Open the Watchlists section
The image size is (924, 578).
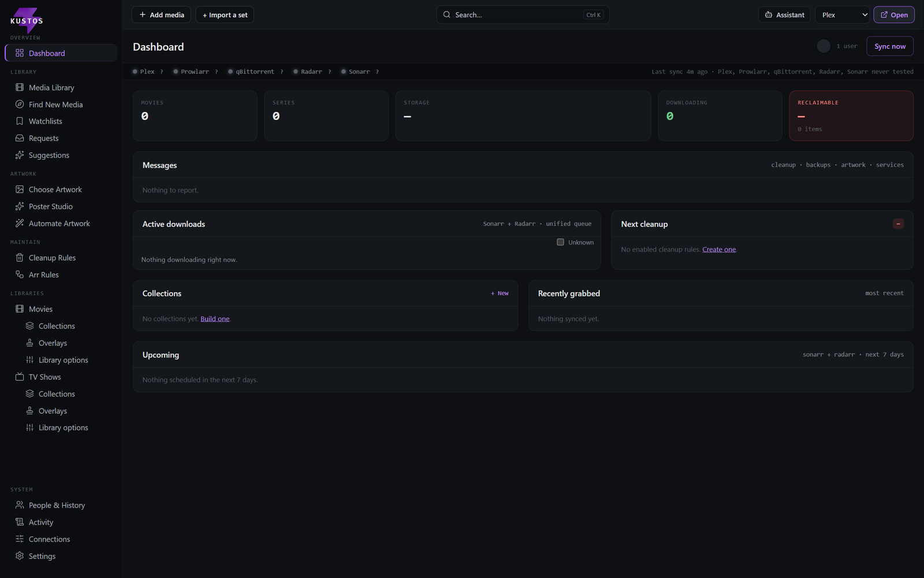tap(61, 121)
